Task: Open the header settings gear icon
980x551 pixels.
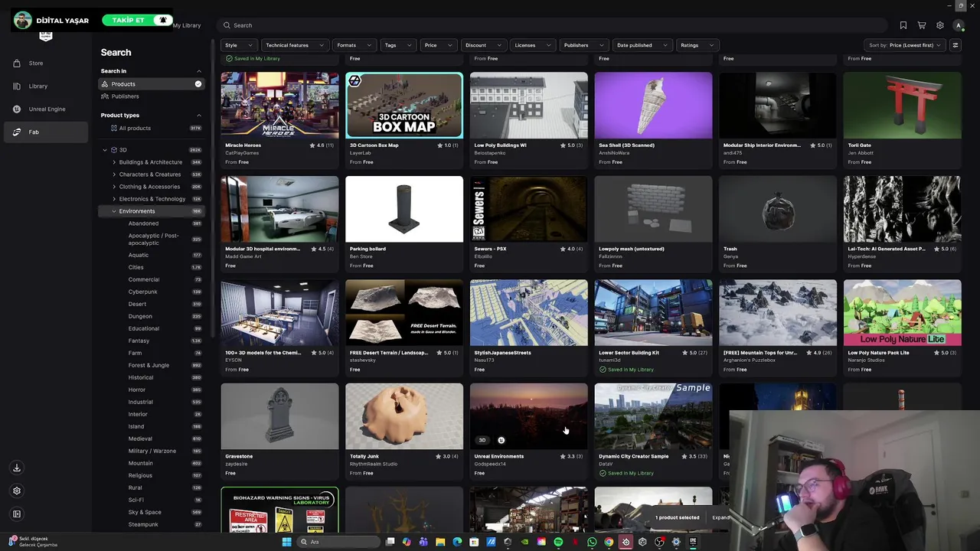Action: click(x=940, y=25)
